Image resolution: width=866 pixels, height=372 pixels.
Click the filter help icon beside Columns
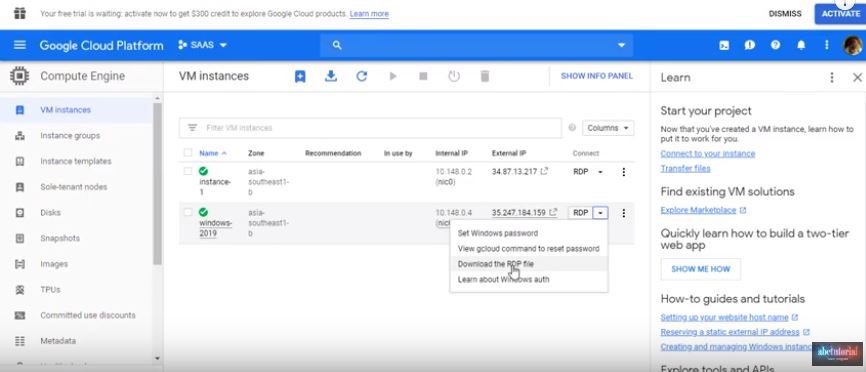[572, 127]
